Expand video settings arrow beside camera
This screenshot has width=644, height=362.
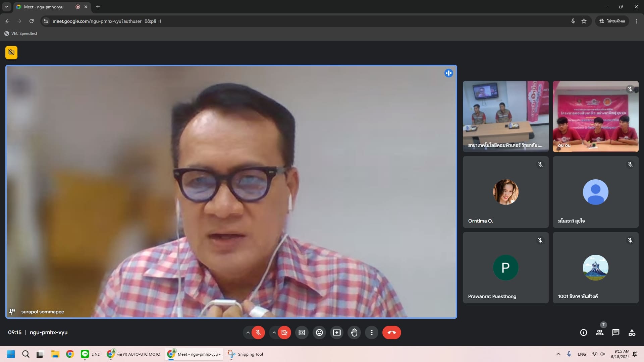(274, 333)
